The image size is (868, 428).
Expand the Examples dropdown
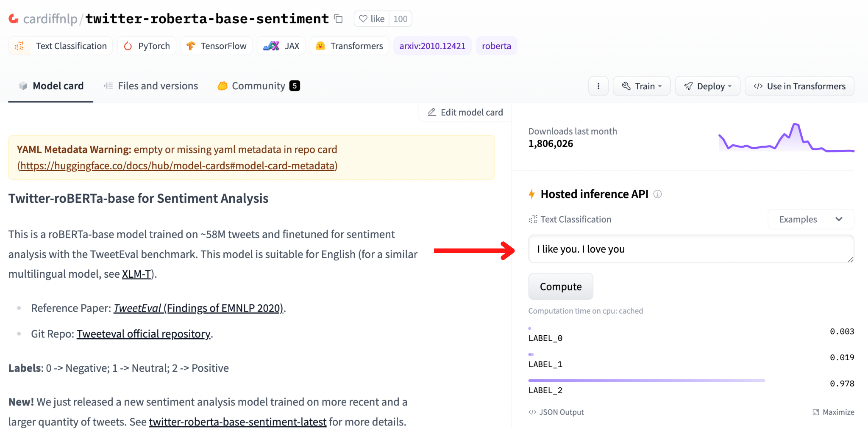(x=811, y=219)
